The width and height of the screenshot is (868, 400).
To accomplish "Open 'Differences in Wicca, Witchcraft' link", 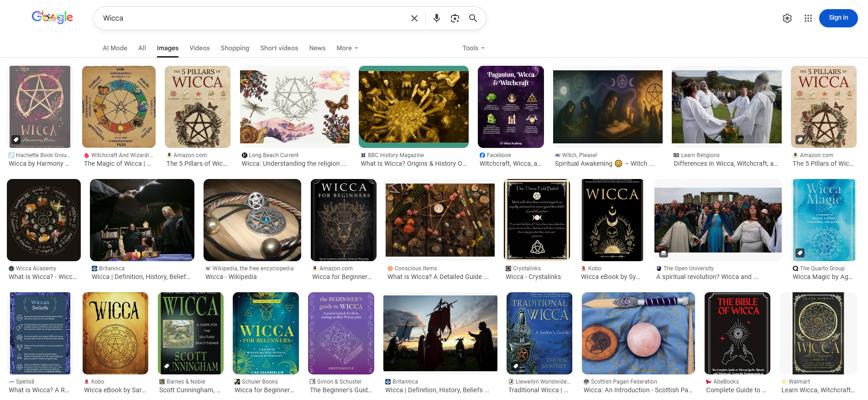I will point(726,163).
